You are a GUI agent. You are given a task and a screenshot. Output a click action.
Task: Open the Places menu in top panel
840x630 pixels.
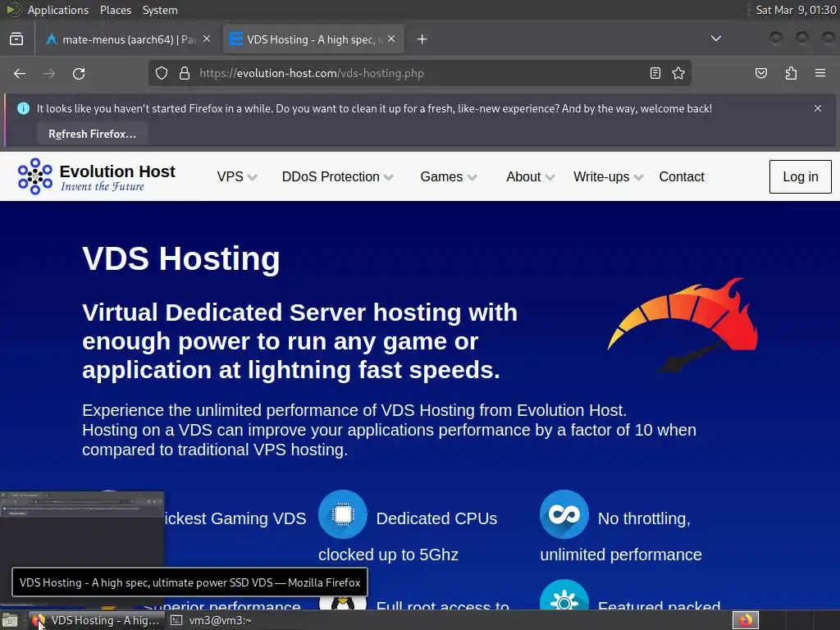[x=115, y=10]
